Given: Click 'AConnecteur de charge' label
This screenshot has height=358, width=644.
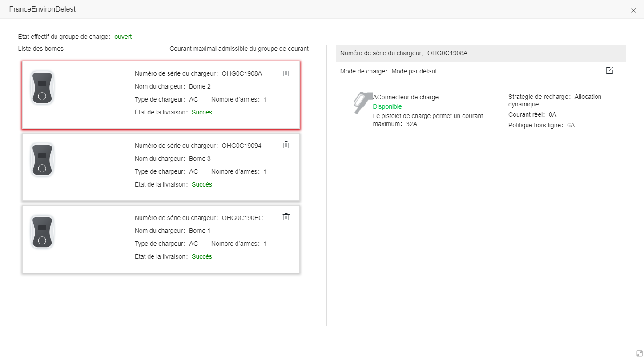Looking at the screenshot, I should [x=406, y=97].
